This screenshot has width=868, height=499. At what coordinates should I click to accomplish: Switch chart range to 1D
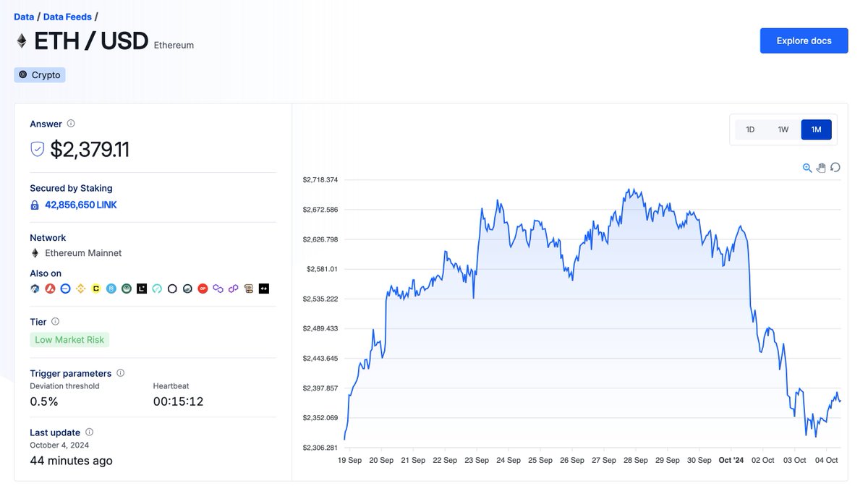point(750,129)
